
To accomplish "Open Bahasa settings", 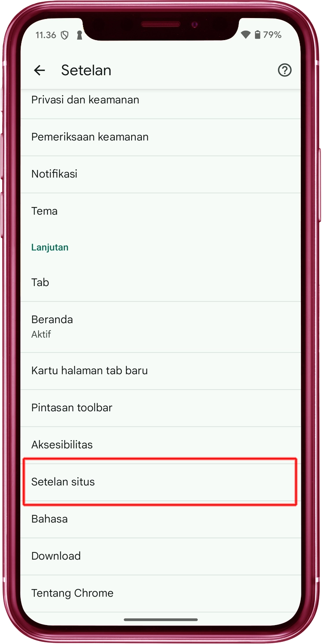I will [x=161, y=519].
